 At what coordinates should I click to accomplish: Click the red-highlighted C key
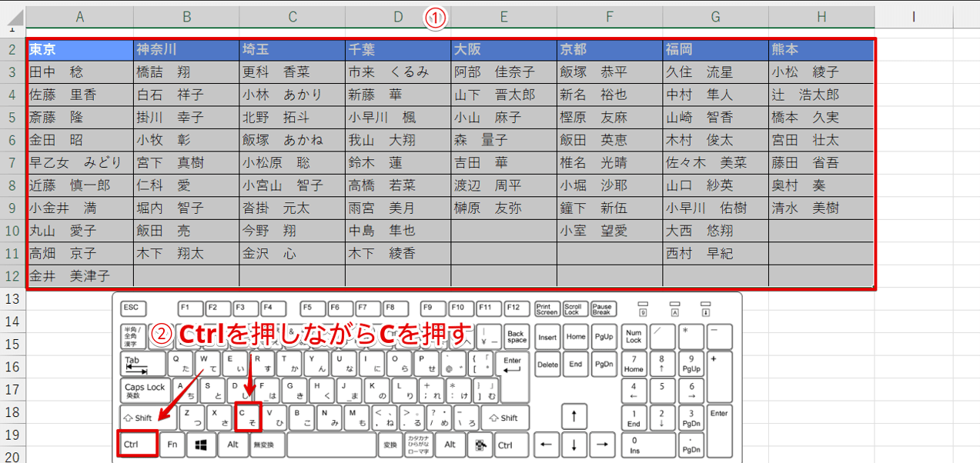pos(249,418)
